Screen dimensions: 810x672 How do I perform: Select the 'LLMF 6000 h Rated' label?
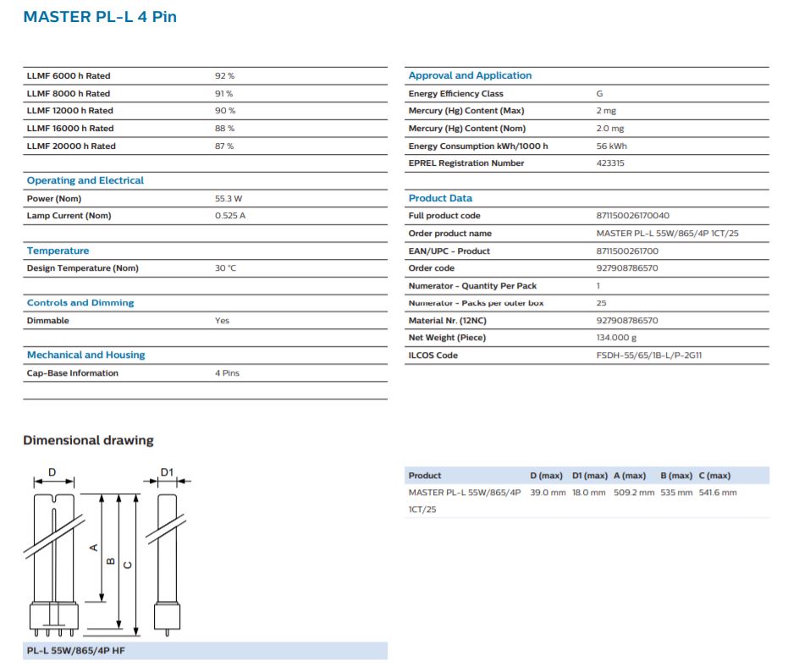pos(69,76)
